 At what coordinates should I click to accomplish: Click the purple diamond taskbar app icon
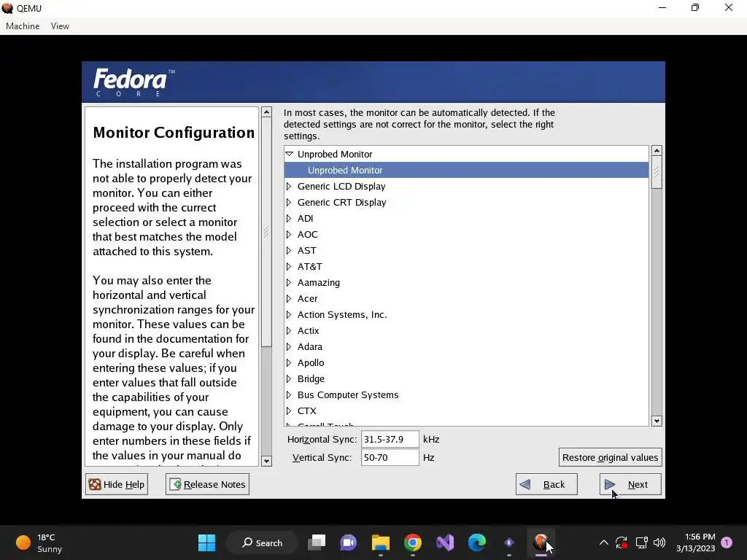coord(508,542)
